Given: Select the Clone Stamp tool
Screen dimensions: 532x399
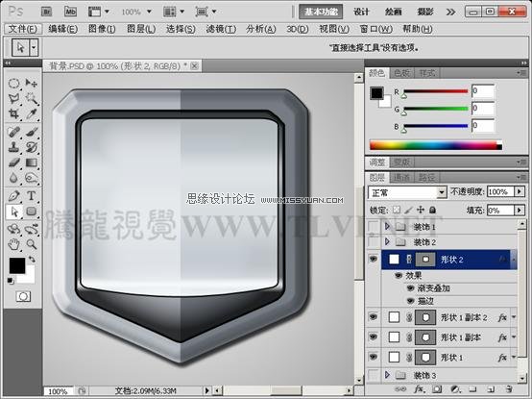Looking at the screenshot, I should (13, 147).
